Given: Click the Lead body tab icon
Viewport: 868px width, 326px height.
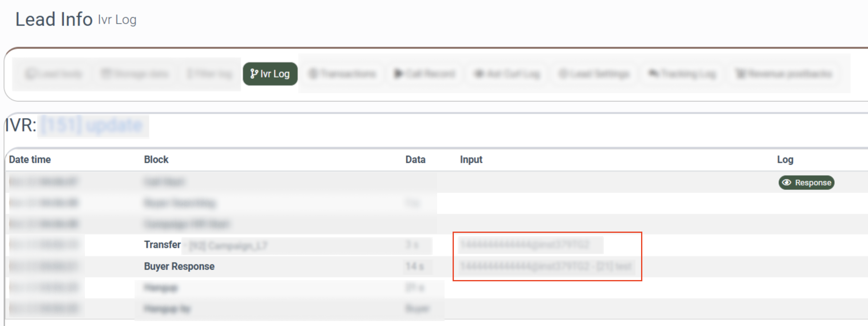Looking at the screenshot, I should (x=30, y=74).
